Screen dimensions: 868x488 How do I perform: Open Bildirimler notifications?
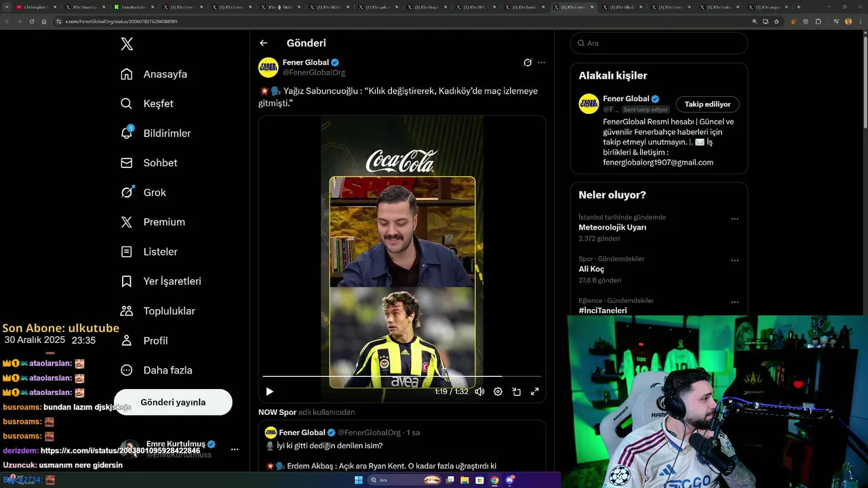pyautogui.click(x=155, y=133)
